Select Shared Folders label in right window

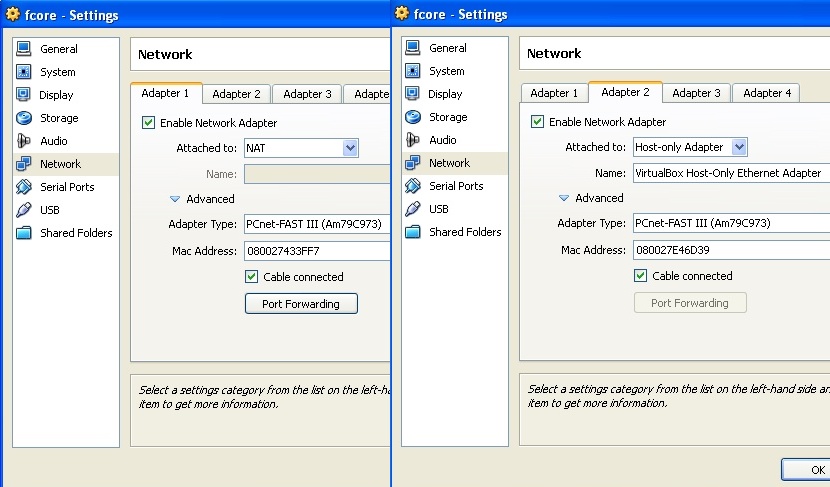point(465,232)
